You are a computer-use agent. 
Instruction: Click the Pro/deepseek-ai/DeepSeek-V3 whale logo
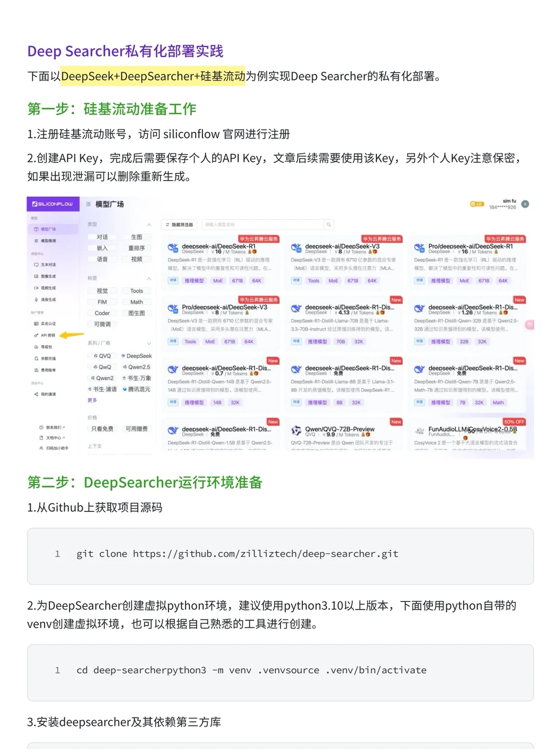pos(173,309)
